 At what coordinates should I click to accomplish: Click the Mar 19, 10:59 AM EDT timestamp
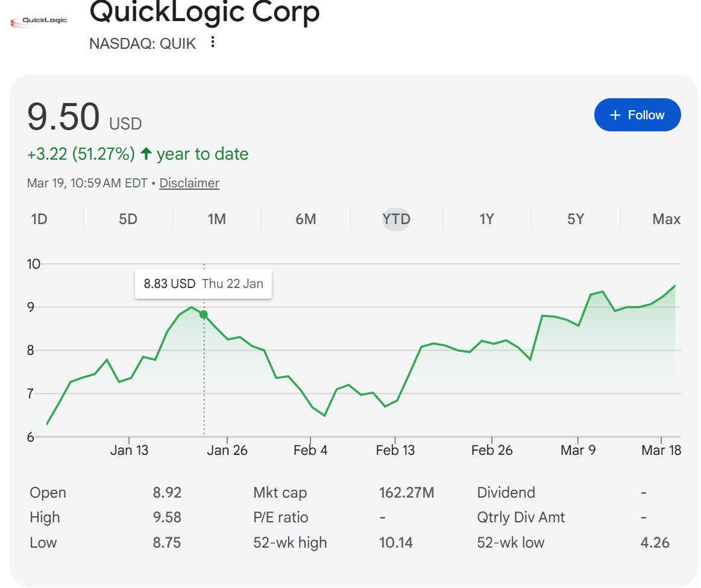pos(87,183)
